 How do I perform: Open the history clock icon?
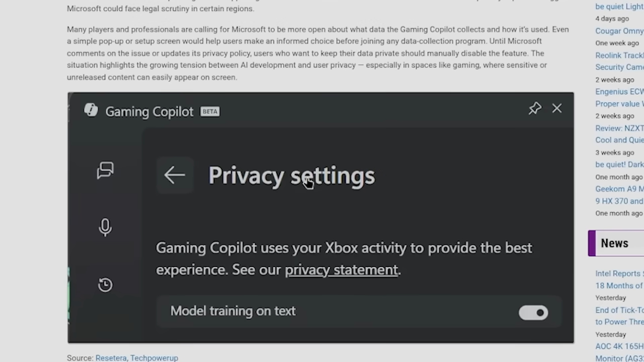pyautogui.click(x=105, y=285)
